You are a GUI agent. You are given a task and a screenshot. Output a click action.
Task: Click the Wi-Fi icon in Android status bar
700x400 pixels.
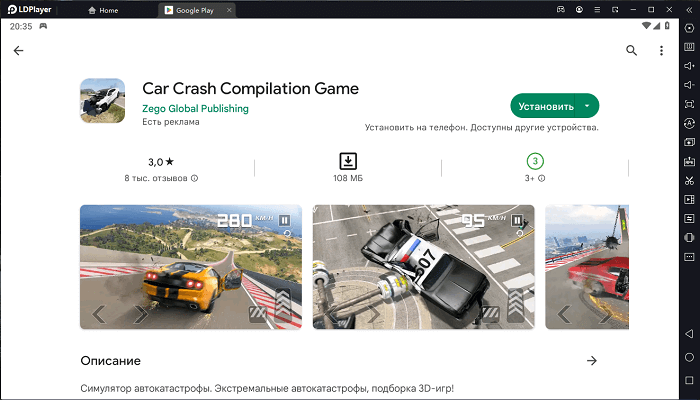pyautogui.click(x=646, y=26)
